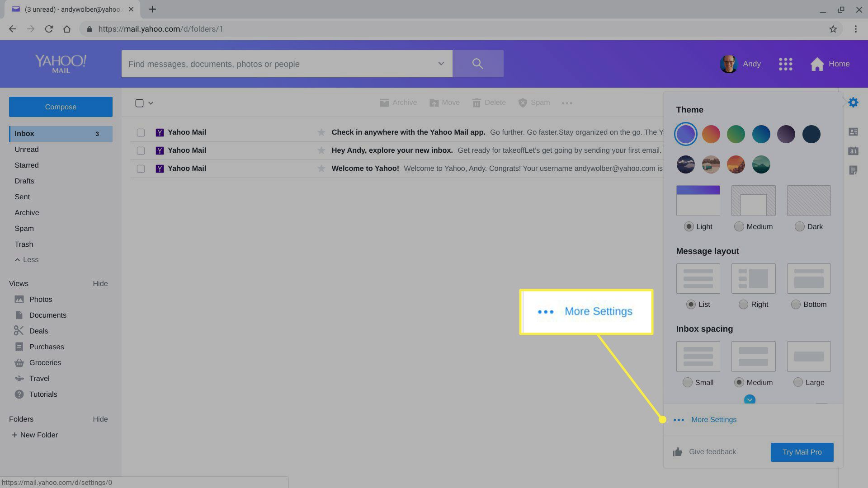Click the Apps grid icon near top right
The width and height of the screenshot is (868, 488).
pyautogui.click(x=786, y=64)
